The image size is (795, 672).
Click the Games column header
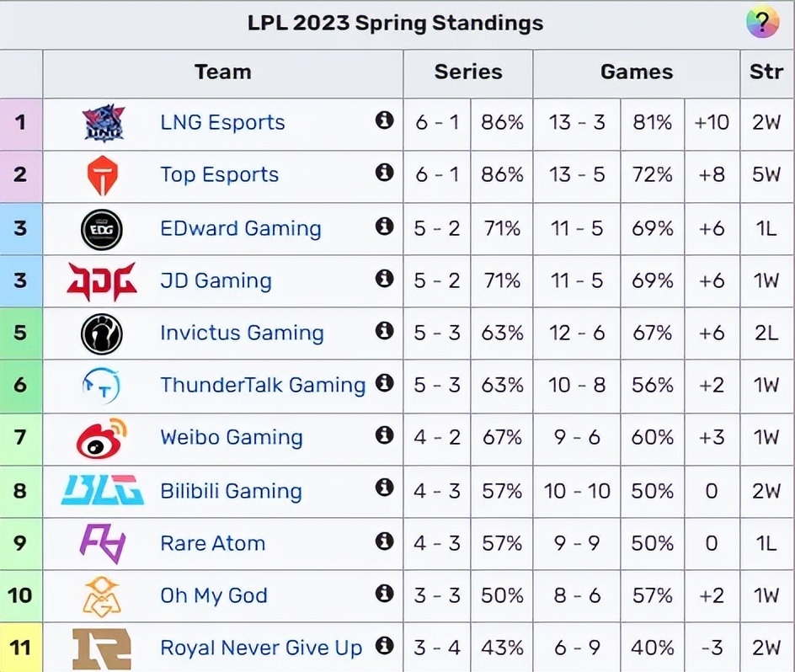coord(637,72)
